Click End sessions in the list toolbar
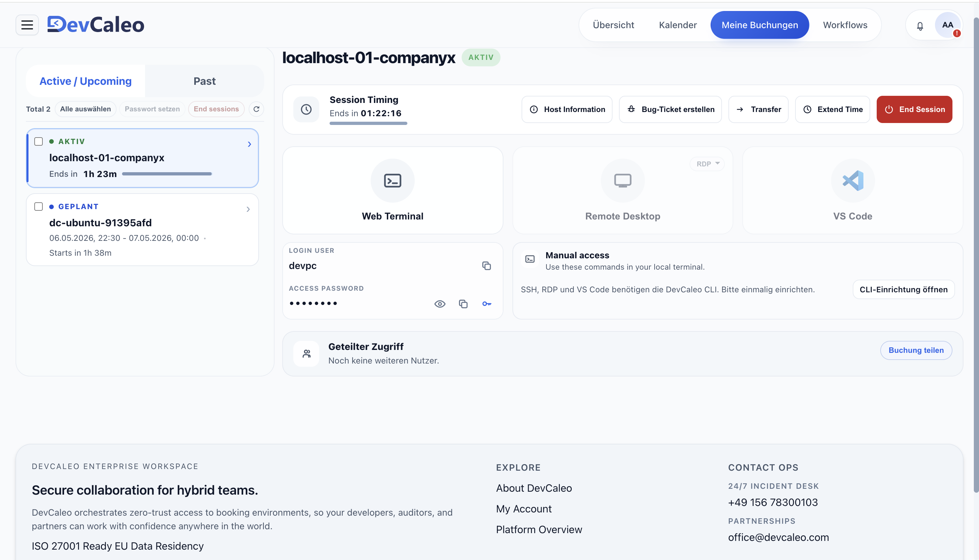This screenshot has width=979, height=560. coord(216,109)
